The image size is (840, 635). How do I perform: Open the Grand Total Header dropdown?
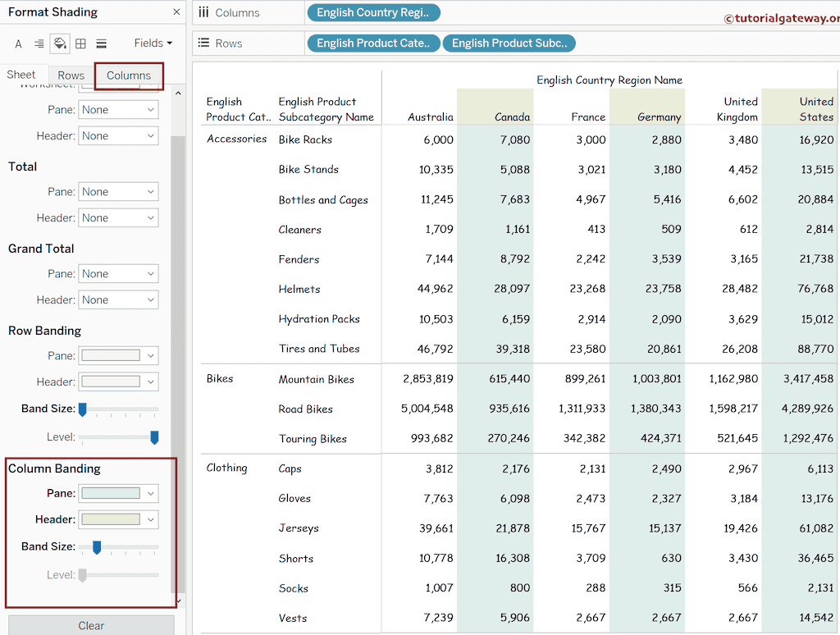click(118, 299)
